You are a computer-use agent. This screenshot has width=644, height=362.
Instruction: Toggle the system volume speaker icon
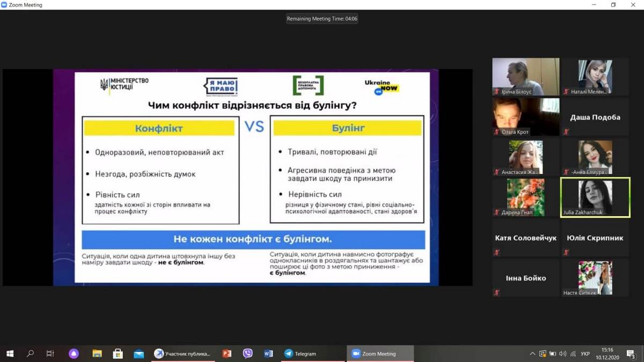(562, 353)
